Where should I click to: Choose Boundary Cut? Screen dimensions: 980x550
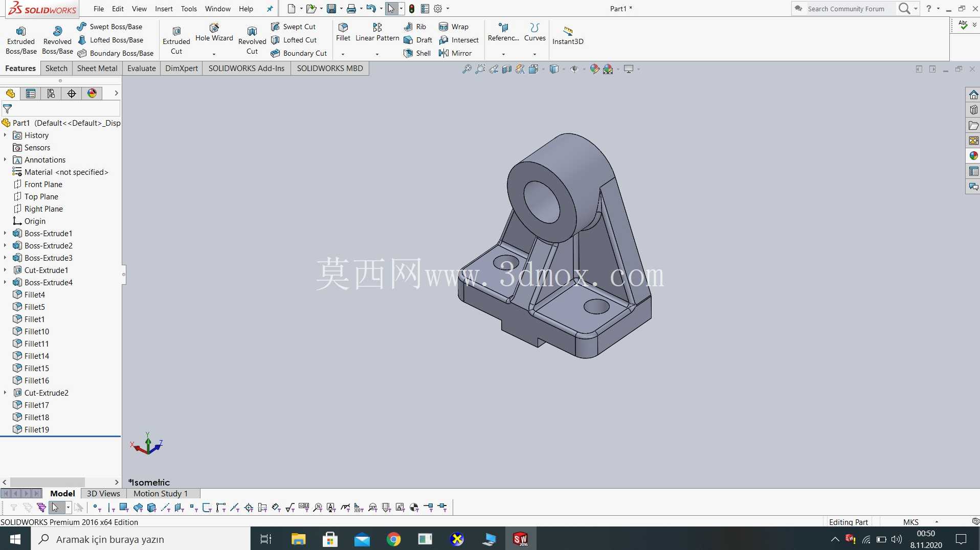point(299,53)
